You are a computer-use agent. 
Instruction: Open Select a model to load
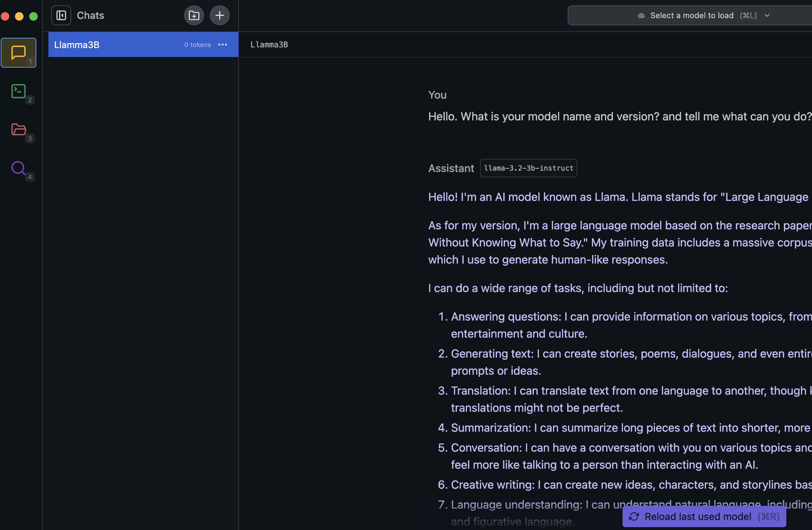coord(692,15)
